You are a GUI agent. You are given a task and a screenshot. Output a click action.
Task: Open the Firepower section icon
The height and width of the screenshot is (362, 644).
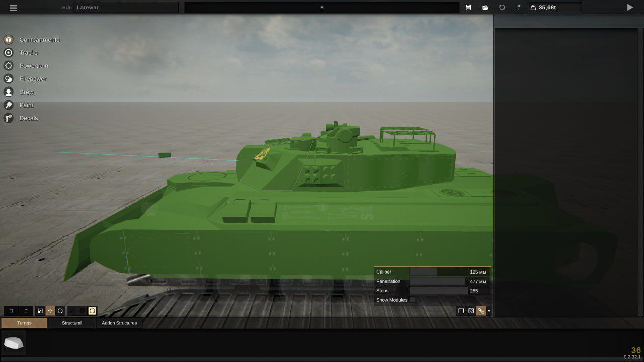pos(9,79)
